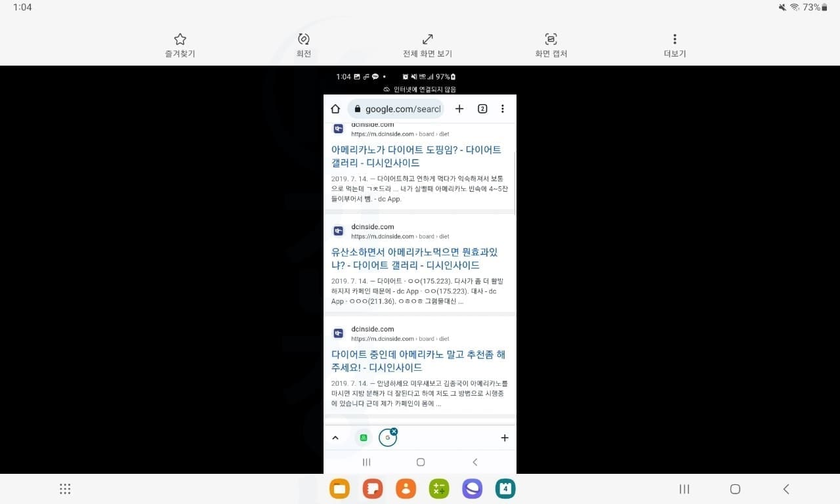Expand the tab strip with the up chevron
The height and width of the screenshot is (504, 840).
[335, 438]
